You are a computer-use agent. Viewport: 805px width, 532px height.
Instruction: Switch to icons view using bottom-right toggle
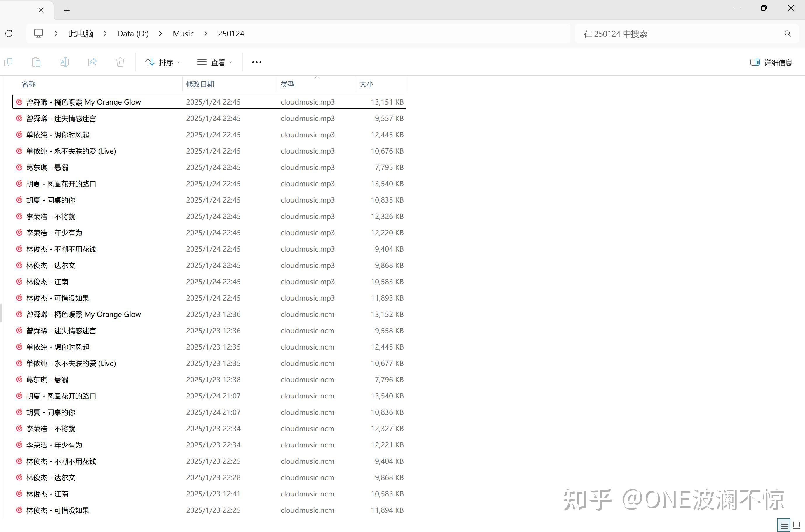click(796, 524)
